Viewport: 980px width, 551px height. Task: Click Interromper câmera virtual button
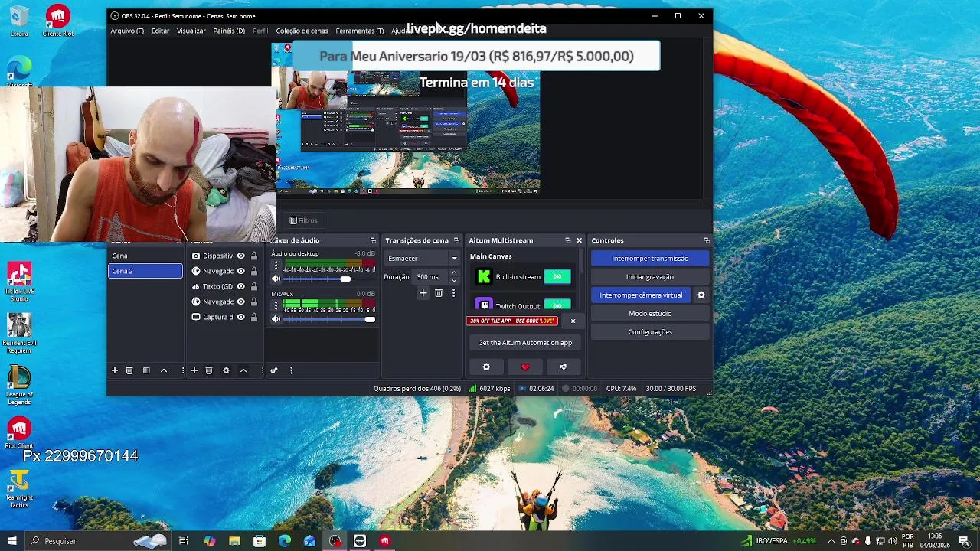641,295
